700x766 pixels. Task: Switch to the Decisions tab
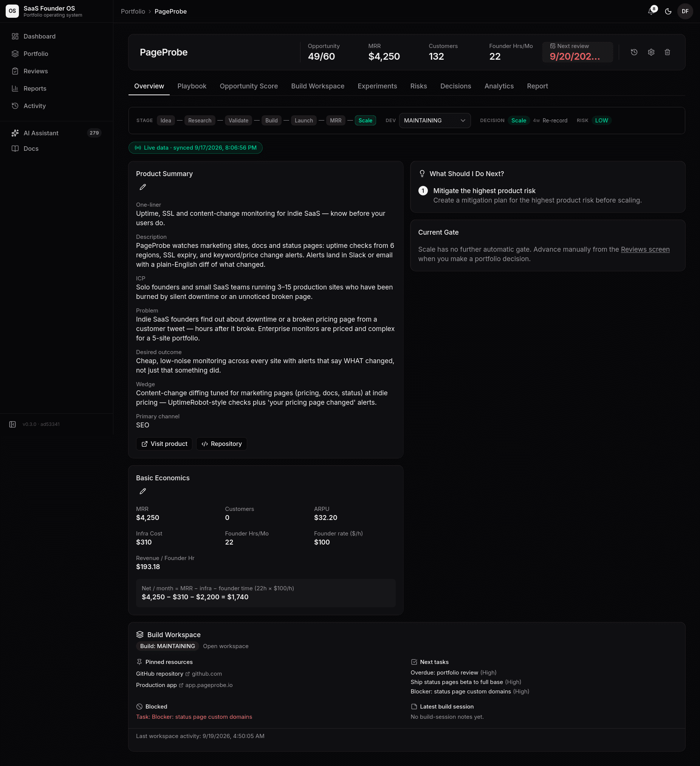coord(456,86)
